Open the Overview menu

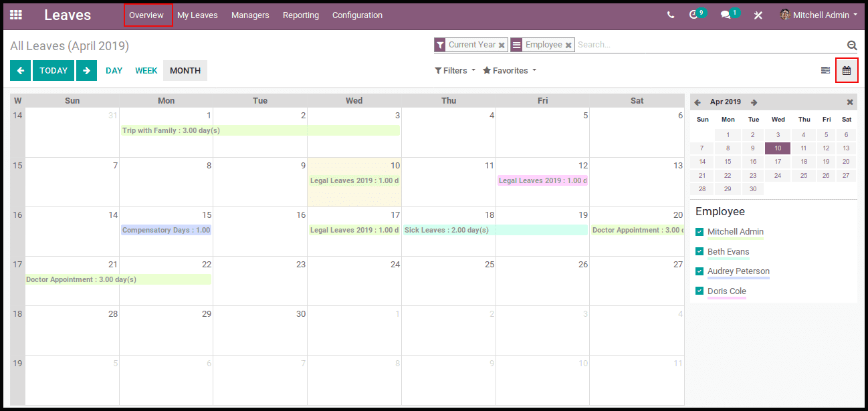tap(146, 15)
